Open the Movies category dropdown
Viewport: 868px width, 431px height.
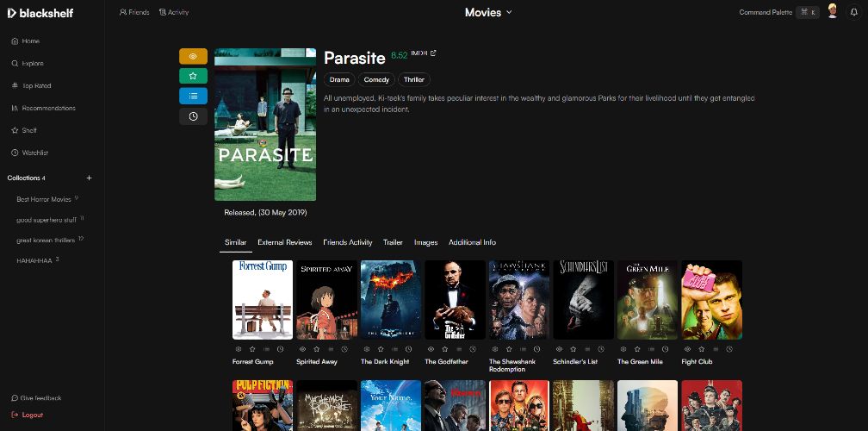[x=488, y=12]
